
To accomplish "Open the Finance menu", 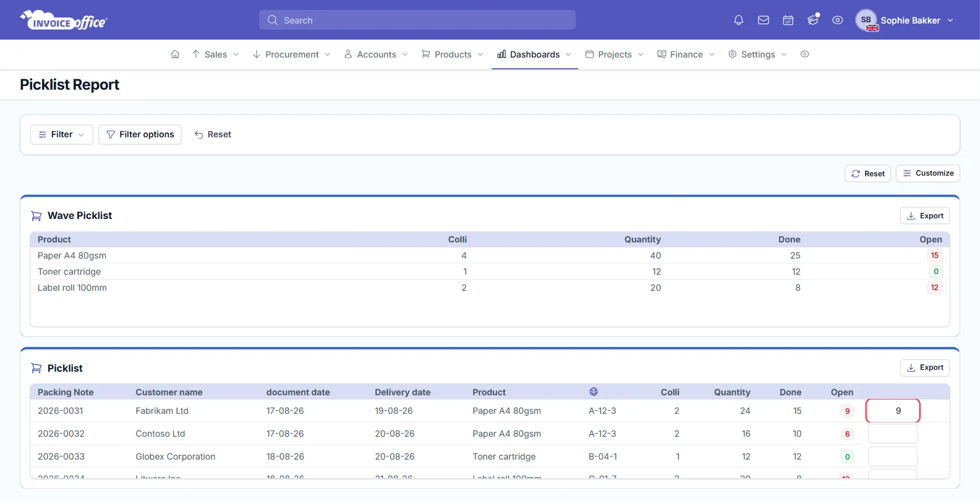I will pos(686,54).
